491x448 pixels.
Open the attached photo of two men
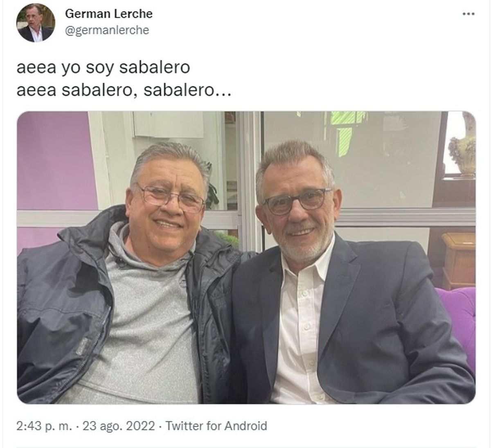coord(246,257)
